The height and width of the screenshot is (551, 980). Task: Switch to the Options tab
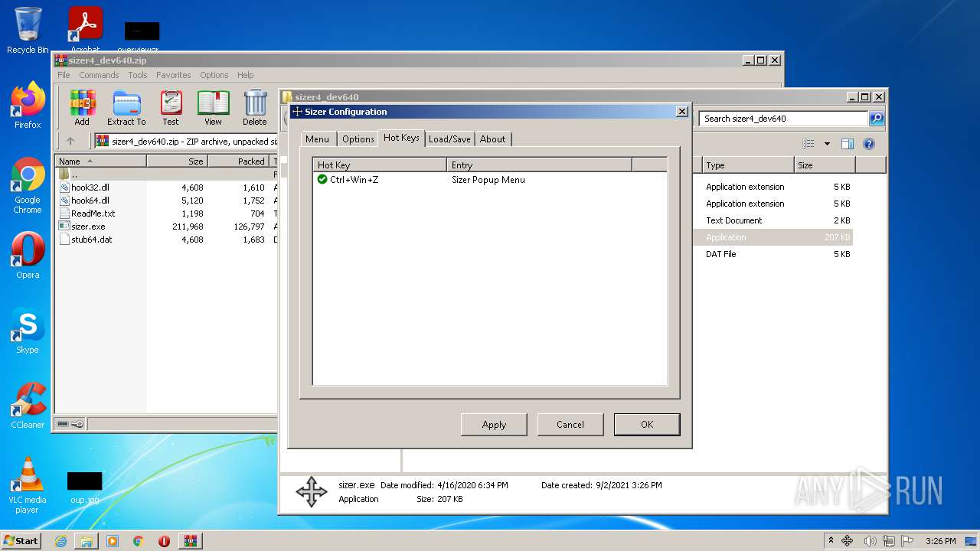tap(358, 139)
